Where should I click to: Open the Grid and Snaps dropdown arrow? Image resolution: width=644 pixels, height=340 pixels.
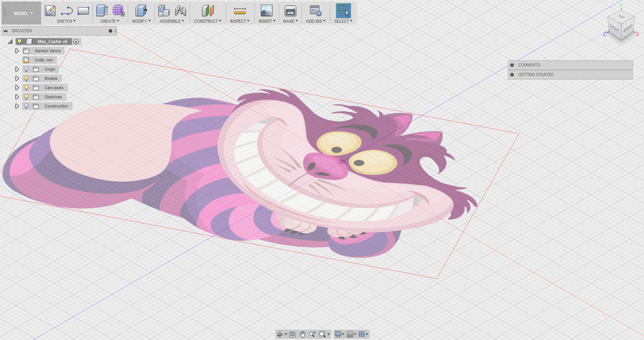click(x=355, y=334)
